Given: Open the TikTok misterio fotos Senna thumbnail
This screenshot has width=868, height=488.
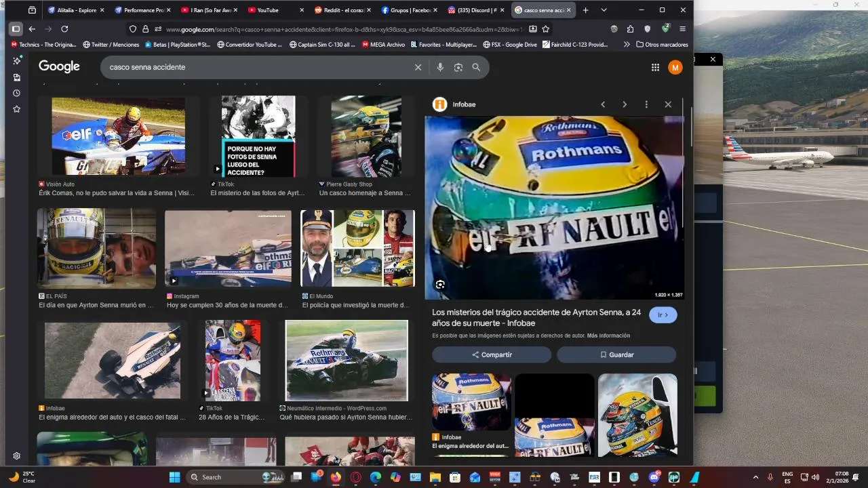Looking at the screenshot, I should point(258,136).
